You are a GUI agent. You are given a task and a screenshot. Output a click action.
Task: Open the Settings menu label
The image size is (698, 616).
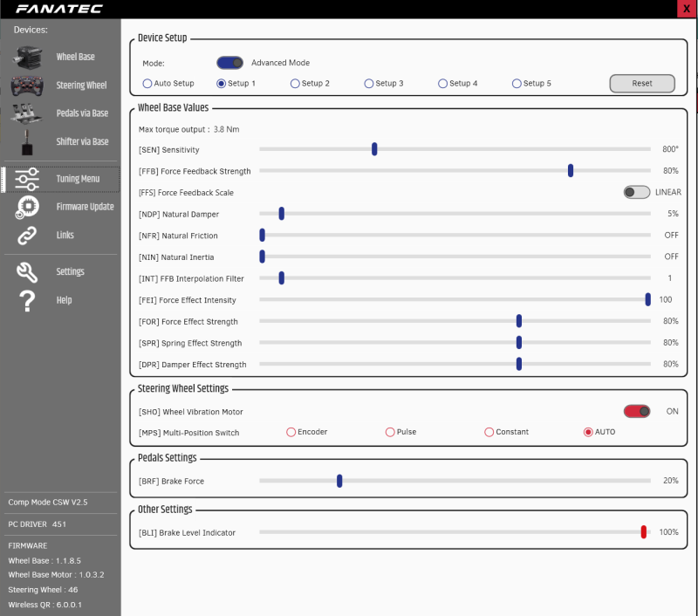coord(70,271)
